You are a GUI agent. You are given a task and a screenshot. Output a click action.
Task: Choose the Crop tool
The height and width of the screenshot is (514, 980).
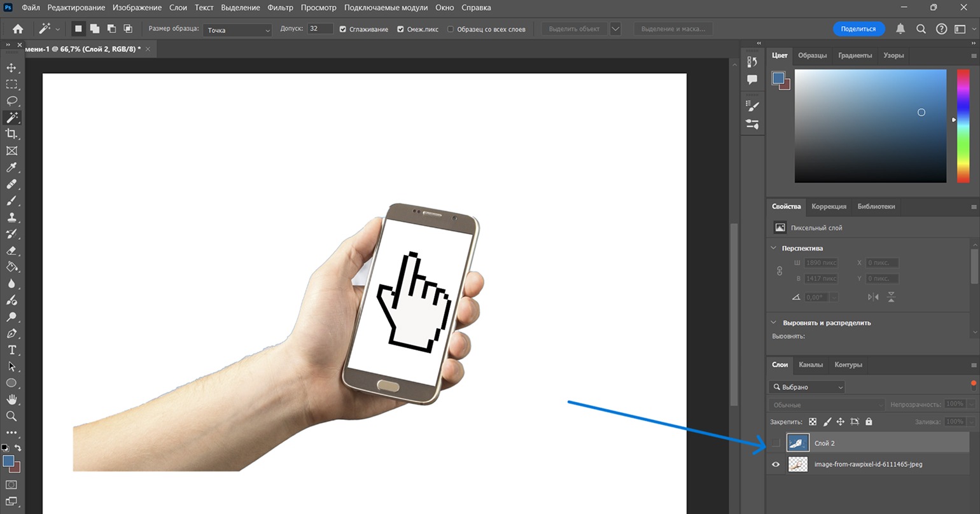(x=11, y=134)
